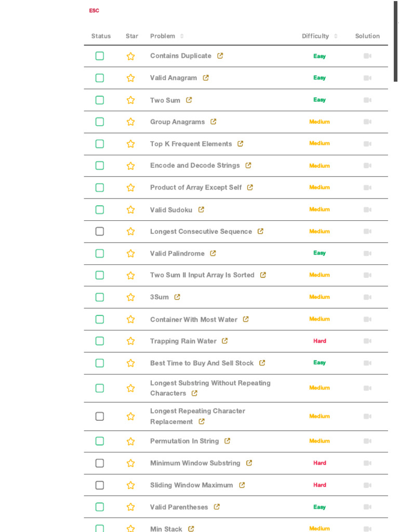Click the Solution column header
The width and height of the screenshot is (399, 532).
click(367, 36)
